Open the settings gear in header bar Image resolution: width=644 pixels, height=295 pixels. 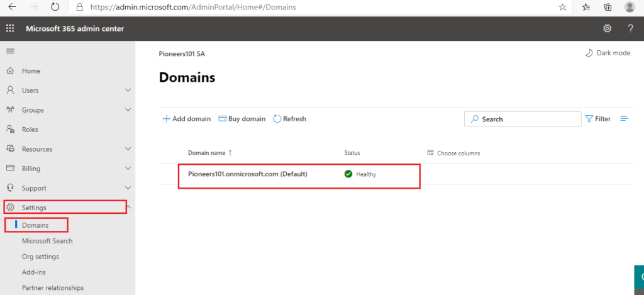tap(607, 28)
